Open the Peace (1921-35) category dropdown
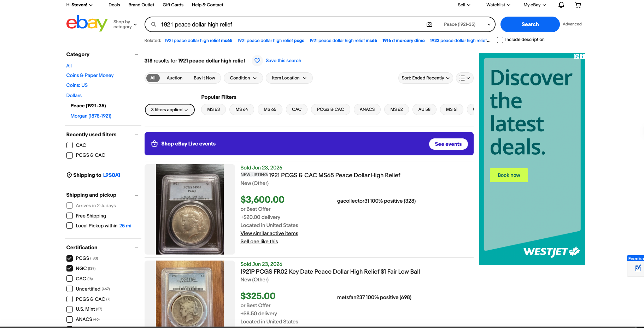644x328 pixels. pos(466,24)
